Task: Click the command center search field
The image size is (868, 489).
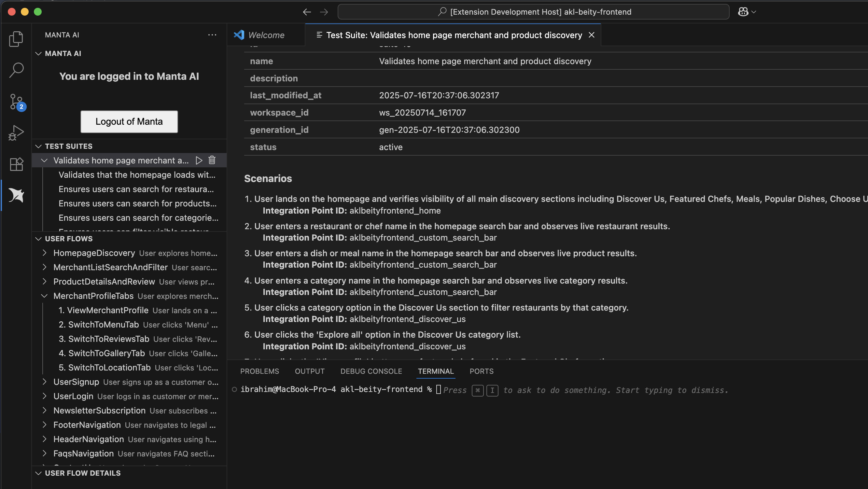Action: pyautogui.click(x=533, y=12)
